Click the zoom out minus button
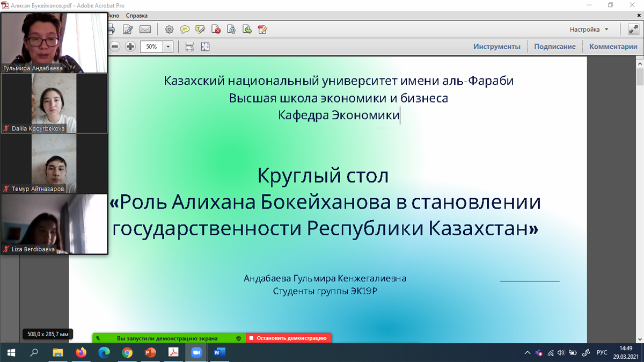This screenshot has width=644, height=362. coord(115,47)
